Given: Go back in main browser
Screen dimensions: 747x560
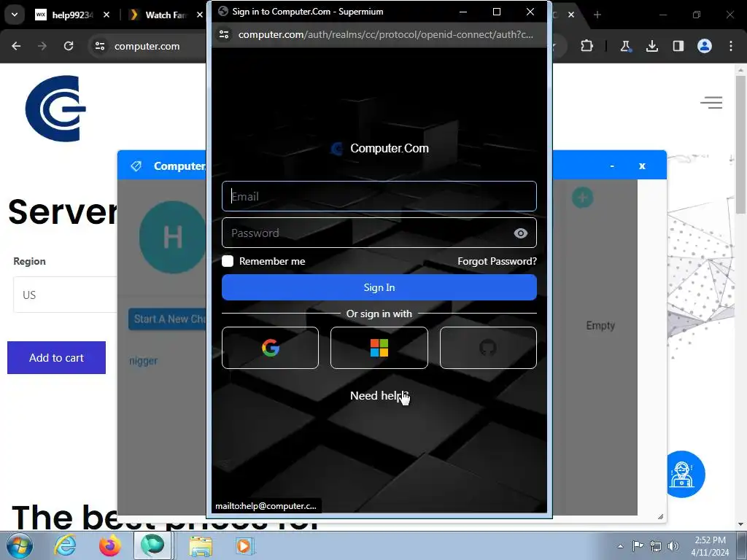Looking at the screenshot, I should [x=16, y=46].
